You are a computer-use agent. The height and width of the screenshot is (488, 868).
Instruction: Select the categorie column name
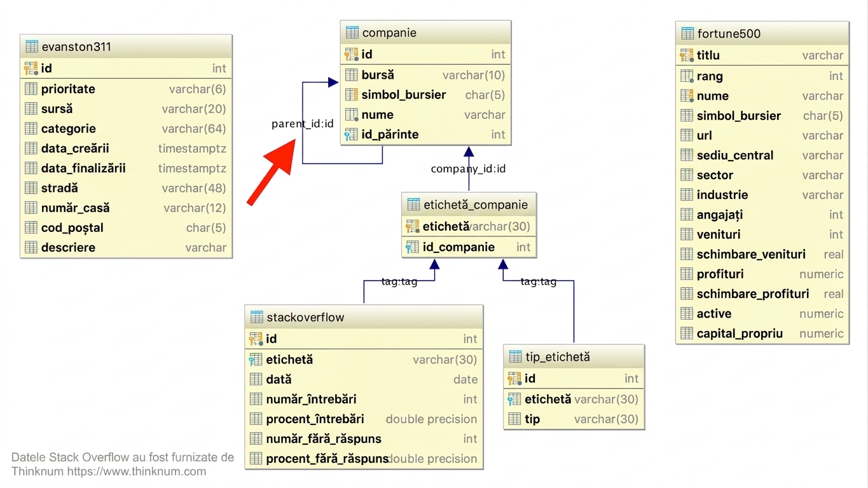tap(68, 128)
